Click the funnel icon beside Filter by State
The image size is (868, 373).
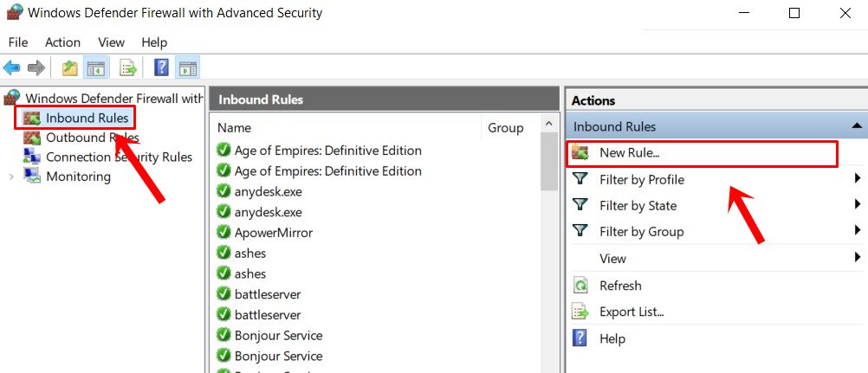pyautogui.click(x=580, y=205)
